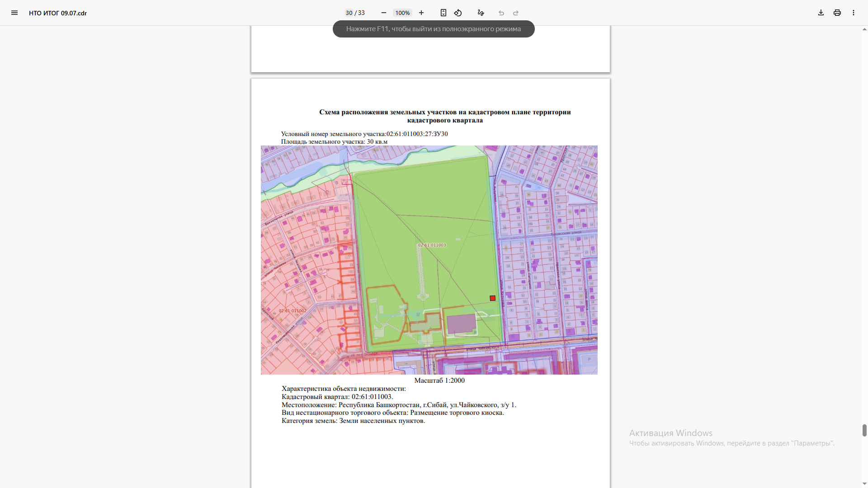Click the red square parcel marker on map

click(x=493, y=298)
